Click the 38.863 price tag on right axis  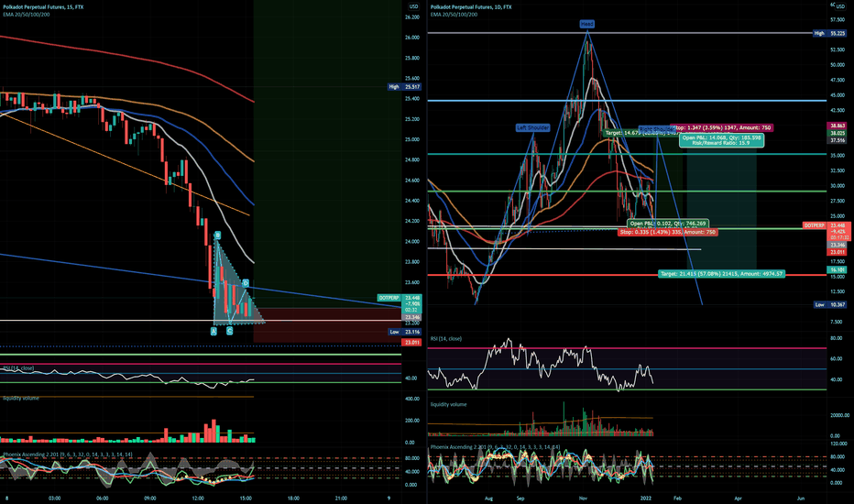(x=838, y=126)
